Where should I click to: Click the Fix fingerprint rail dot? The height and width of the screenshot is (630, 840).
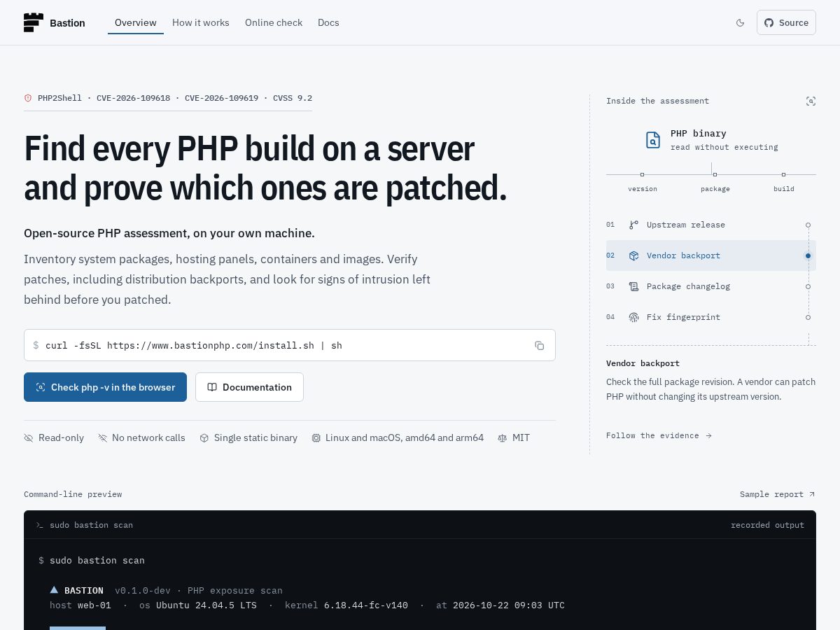coord(808,317)
